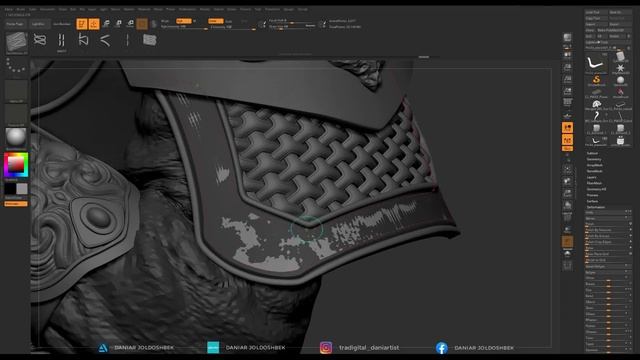Expand the Geometry subpalette

(594, 159)
